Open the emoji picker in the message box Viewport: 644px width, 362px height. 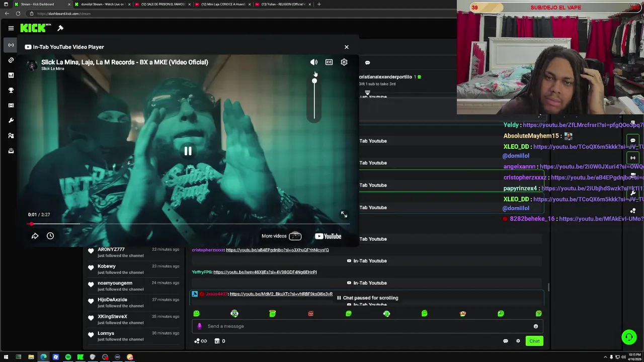[535, 326]
